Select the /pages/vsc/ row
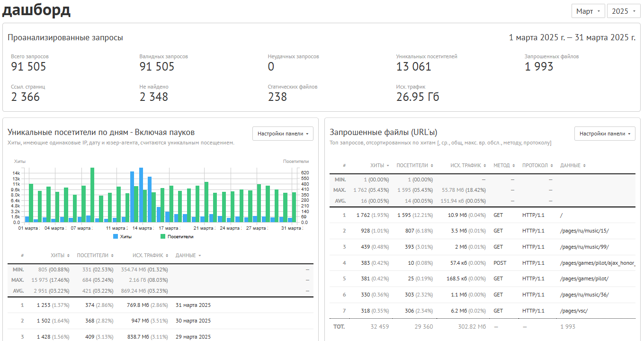 (482, 310)
